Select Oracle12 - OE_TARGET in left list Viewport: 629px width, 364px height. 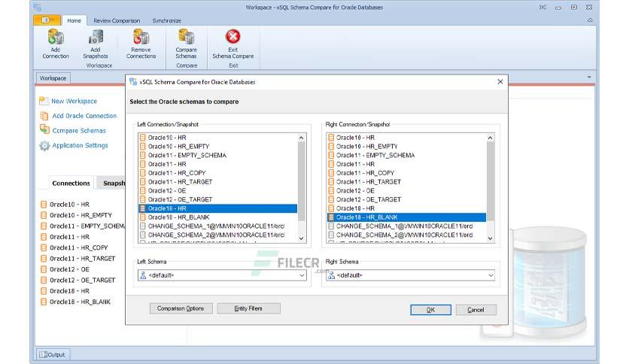tap(218, 199)
